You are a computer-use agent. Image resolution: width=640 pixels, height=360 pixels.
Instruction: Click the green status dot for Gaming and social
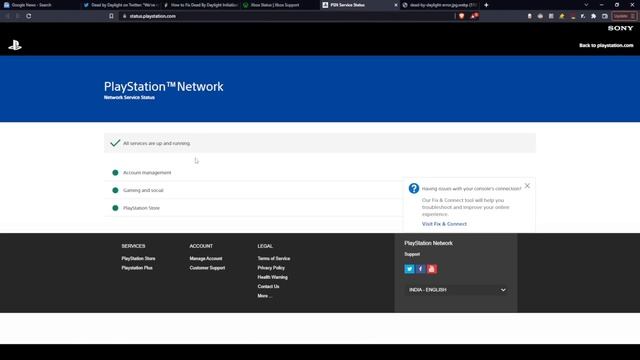tap(115, 190)
